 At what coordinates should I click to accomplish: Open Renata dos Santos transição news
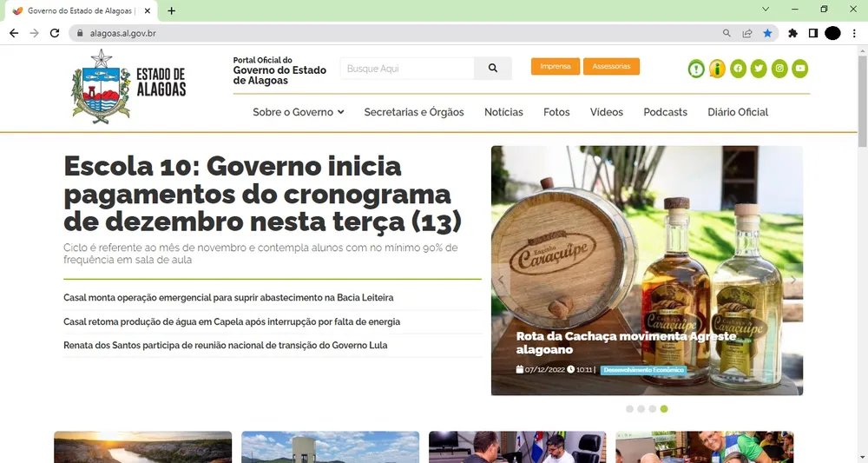point(226,345)
